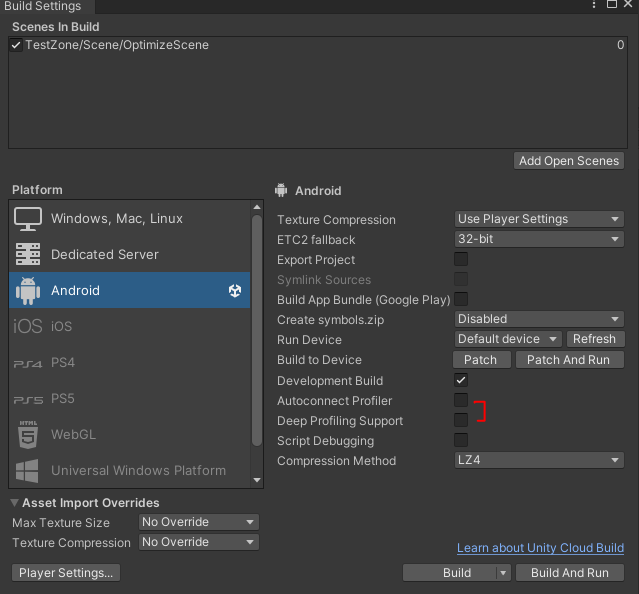The height and width of the screenshot is (594, 639).
Task: Select the Android platform row
Action: pyautogui.click(x=130, y=290)
